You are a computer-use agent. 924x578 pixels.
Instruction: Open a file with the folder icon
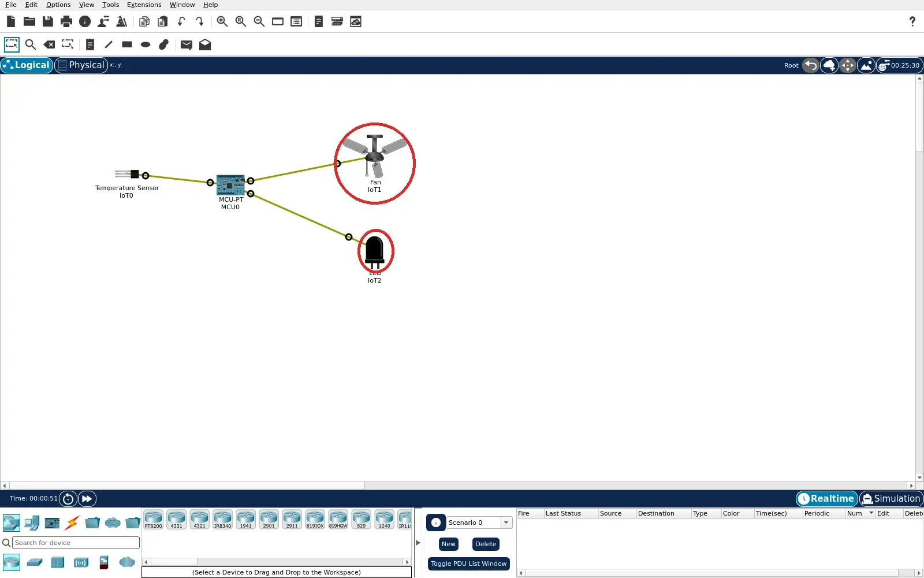(29, 21)
